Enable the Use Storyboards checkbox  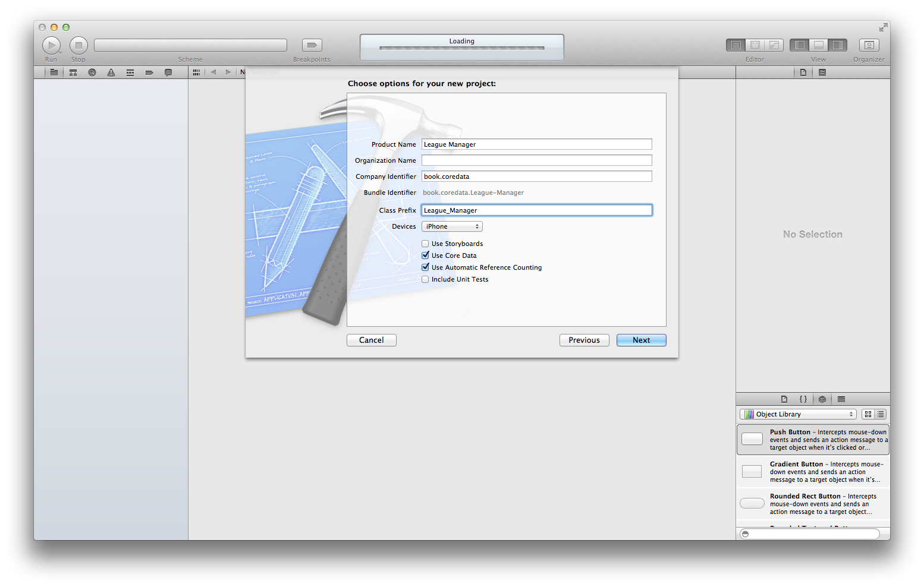pos(425,244)
